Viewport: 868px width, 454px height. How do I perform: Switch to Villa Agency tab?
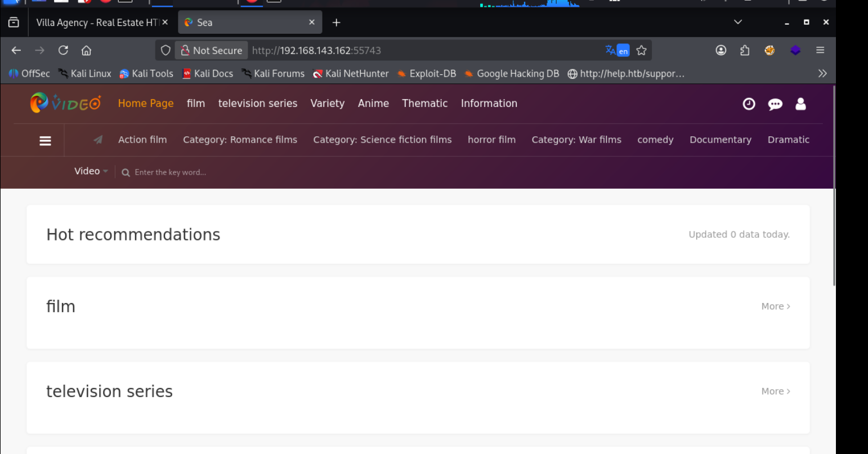[97, 23]
